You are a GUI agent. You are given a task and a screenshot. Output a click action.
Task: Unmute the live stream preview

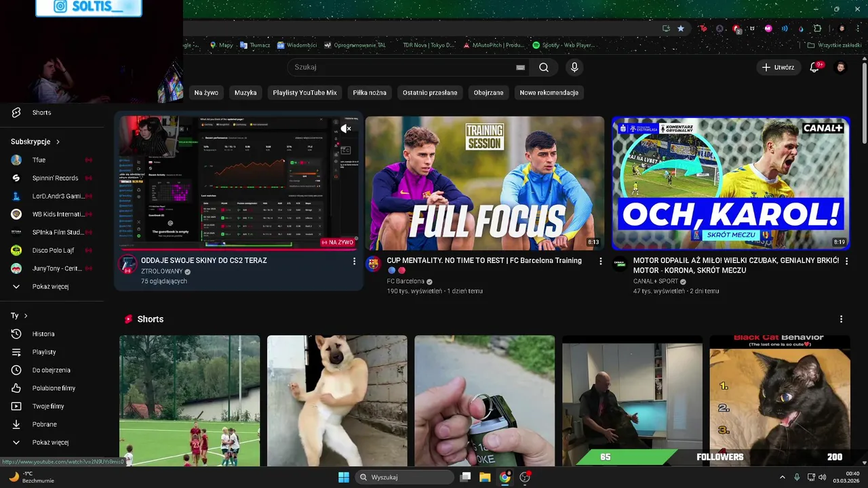346,128
